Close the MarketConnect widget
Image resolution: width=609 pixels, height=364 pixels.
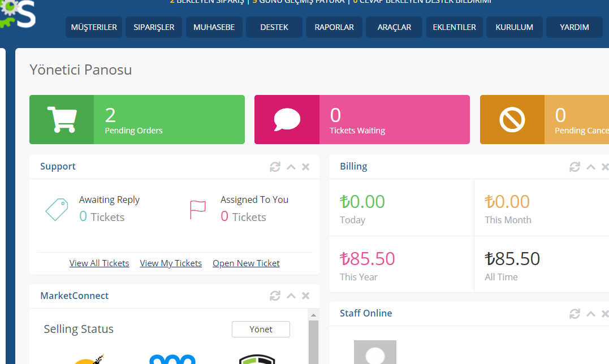(306, 296)
